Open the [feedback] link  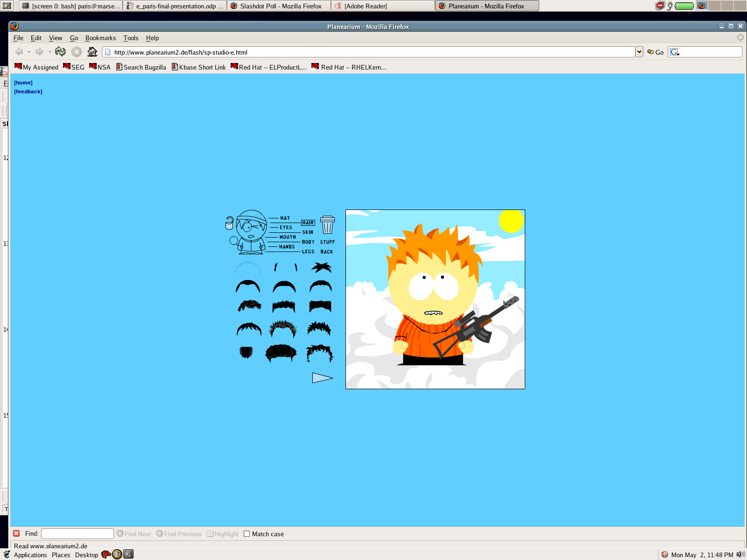coord(28,91)
